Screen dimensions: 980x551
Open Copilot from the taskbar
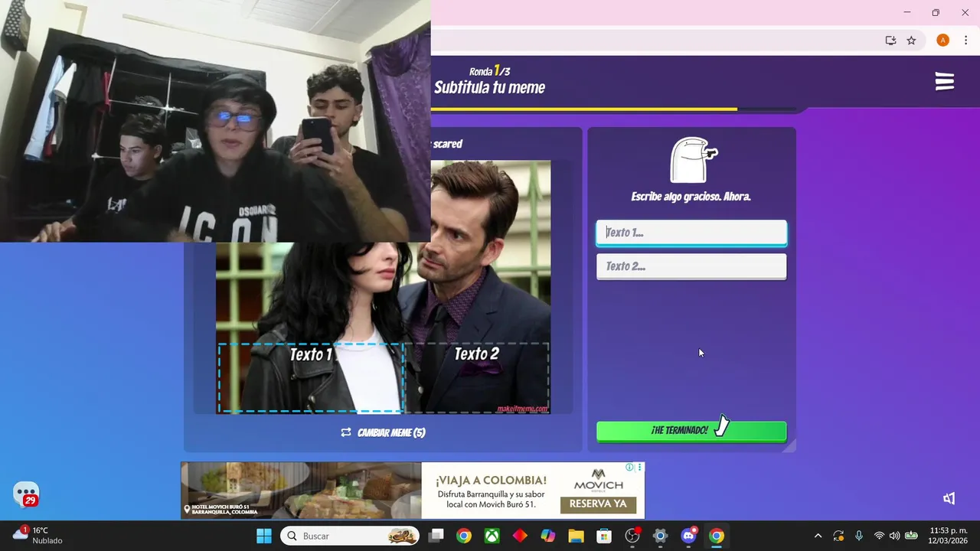click(x=548, y=536)
